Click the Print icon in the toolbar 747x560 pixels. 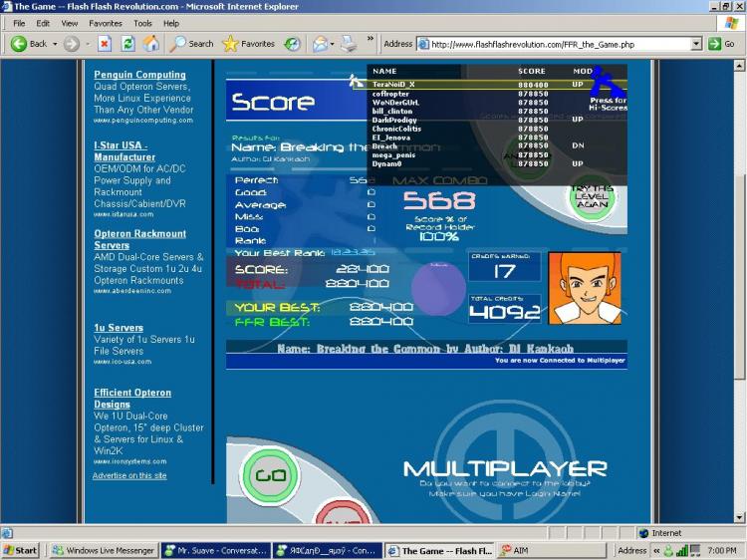pos(349,44)
